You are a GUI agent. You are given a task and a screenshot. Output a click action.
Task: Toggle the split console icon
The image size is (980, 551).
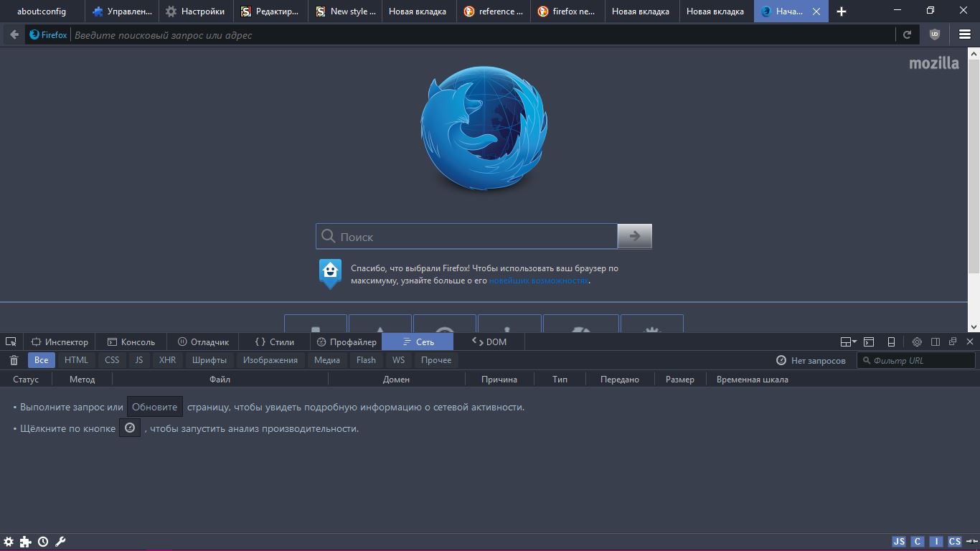point(869,342)
